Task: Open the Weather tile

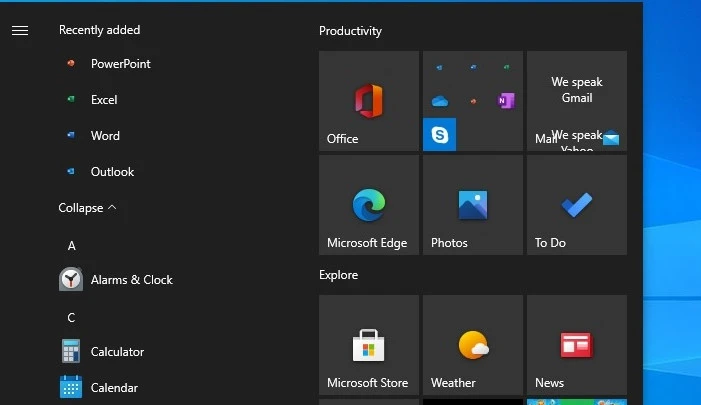Action: (x=473, y=345)
